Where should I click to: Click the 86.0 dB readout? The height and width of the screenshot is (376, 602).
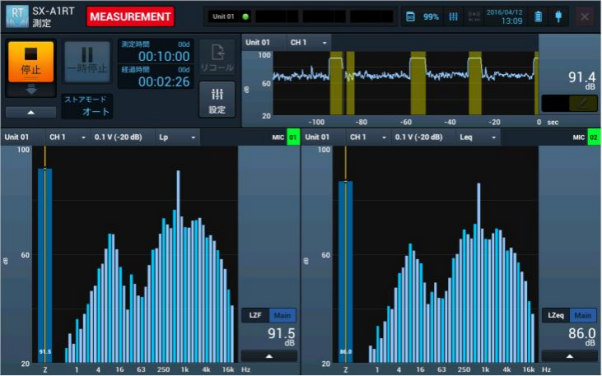point(582,336)
